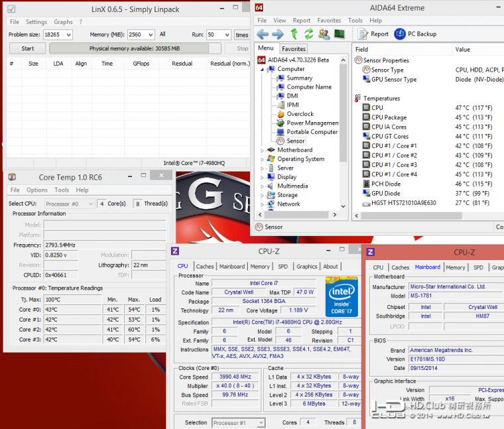Refresh the AIDA64 sensor readings

point(308,34)
